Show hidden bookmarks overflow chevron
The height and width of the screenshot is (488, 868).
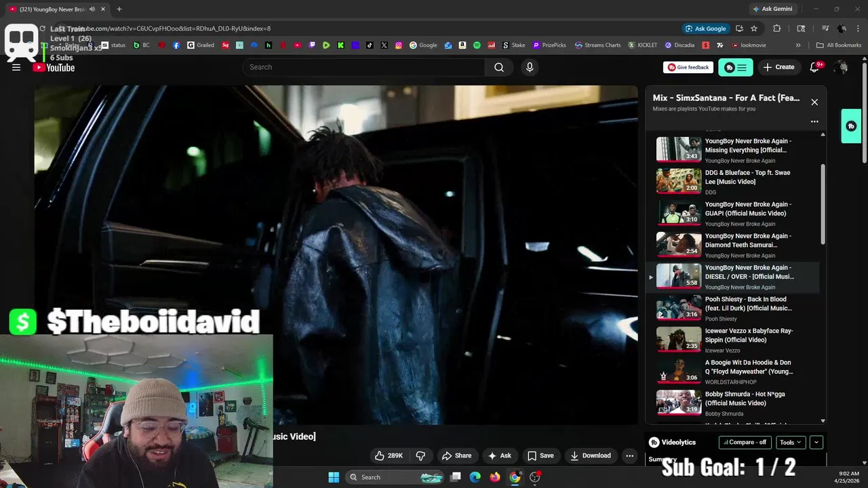click(x=798, y=45)
